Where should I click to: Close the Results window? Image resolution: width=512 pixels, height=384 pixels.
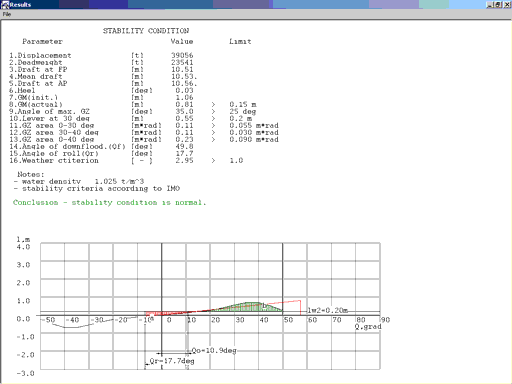point(507,5)
